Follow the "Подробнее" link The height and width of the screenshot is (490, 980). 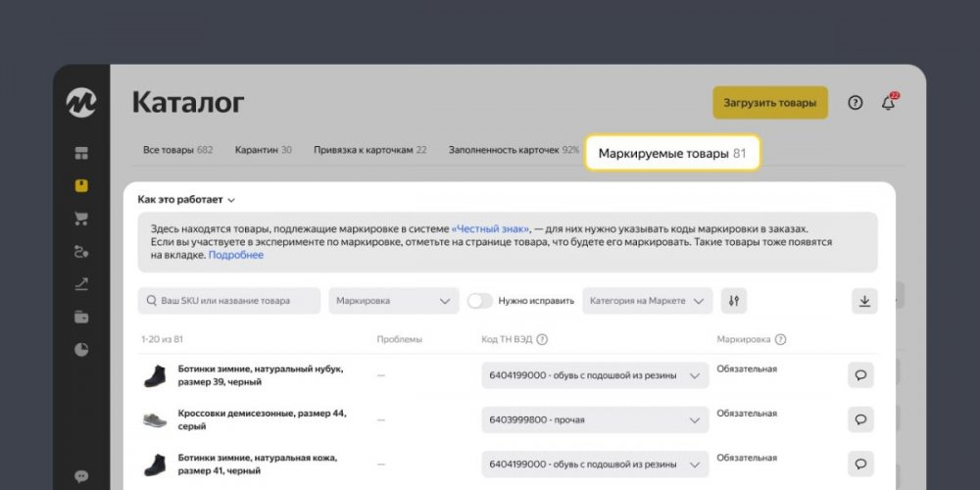pos(235,255)
